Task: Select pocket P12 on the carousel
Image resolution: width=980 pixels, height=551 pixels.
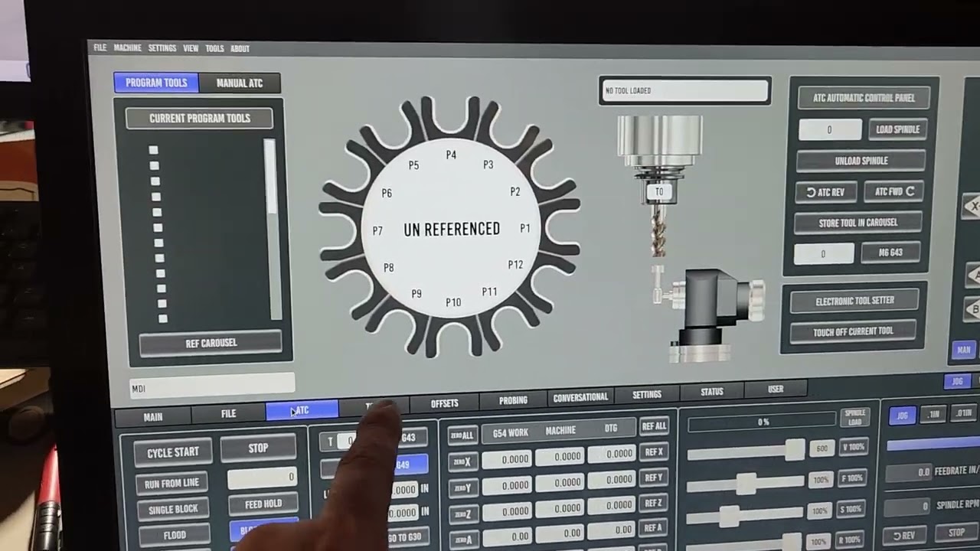Action: [515, 265]
